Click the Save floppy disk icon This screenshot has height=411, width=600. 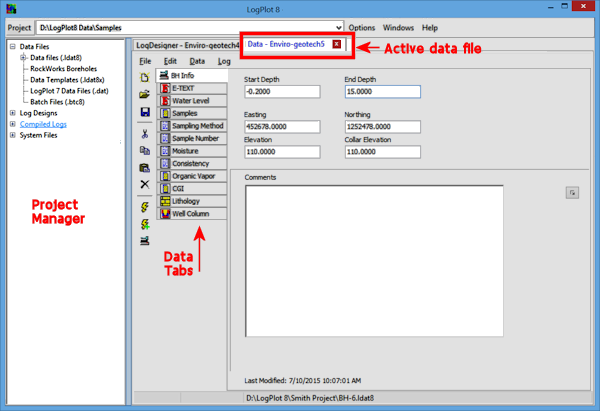click(145, 113)
